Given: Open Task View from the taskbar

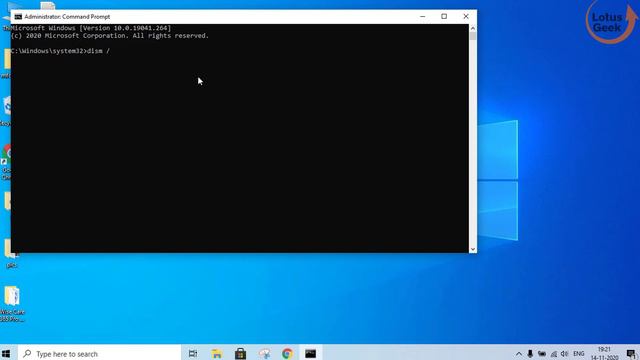Looking at the screenshot, I should pos(193,353).
